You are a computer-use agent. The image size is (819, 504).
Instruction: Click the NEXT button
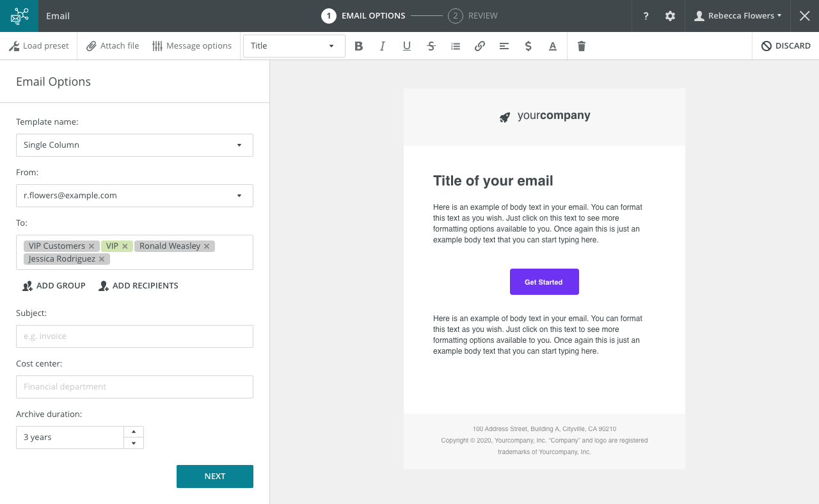coord(215,476)
